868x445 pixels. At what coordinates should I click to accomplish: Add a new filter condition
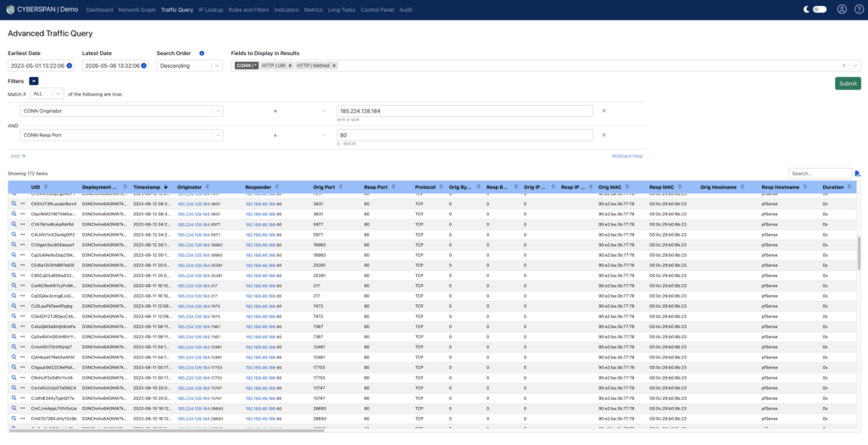click(19, 156)
